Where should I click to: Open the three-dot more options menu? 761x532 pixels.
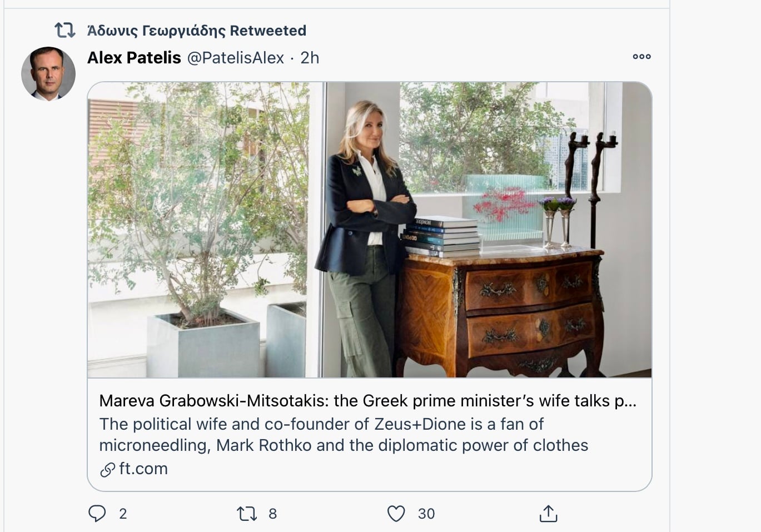click(641, 57)
